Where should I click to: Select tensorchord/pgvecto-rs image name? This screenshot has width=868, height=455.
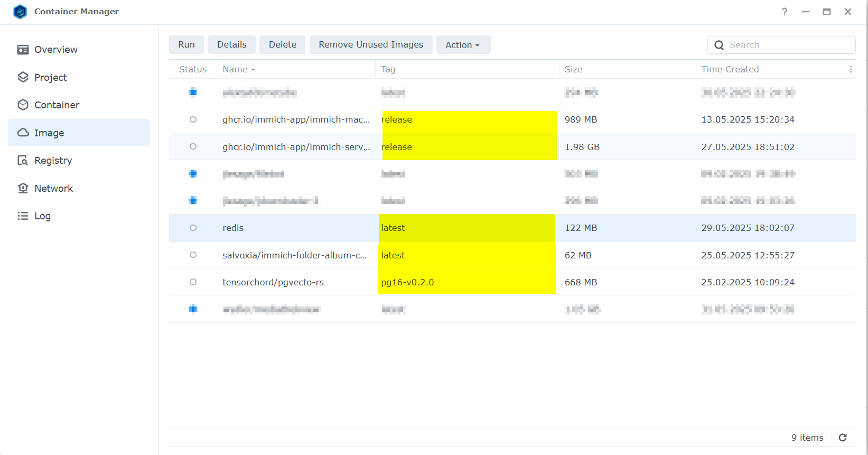273,282
